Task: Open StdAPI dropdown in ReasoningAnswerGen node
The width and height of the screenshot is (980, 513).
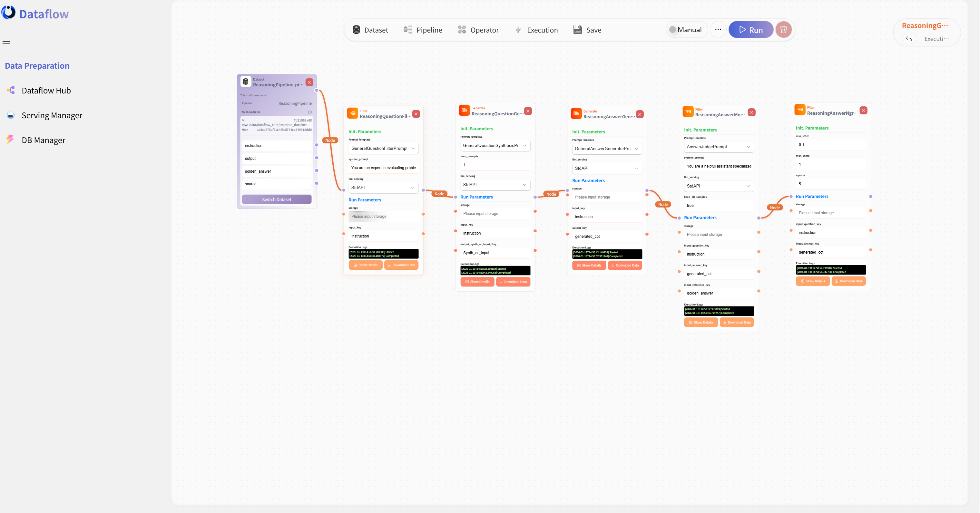Action: [606, 169]
